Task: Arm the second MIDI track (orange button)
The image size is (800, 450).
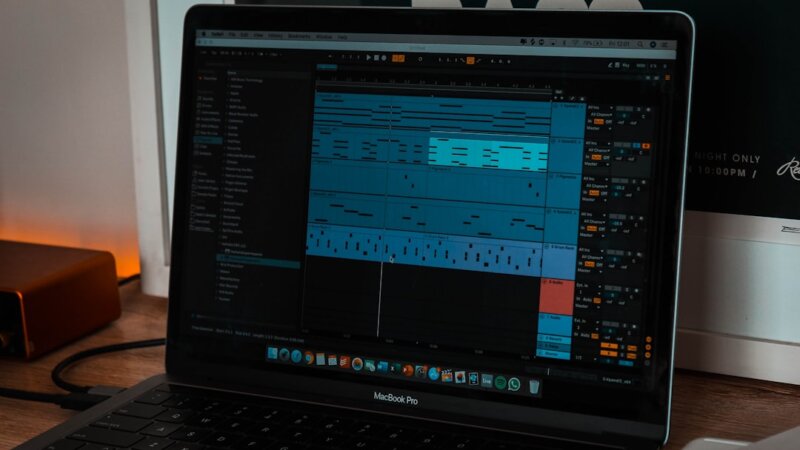Action: click(x=646, y=146)
